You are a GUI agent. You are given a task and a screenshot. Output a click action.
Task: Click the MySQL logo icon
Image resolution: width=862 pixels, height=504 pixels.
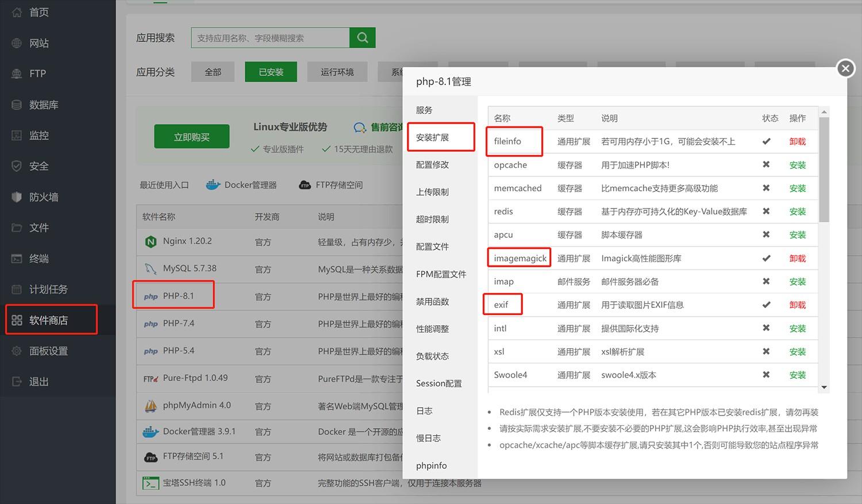(151, 268)
